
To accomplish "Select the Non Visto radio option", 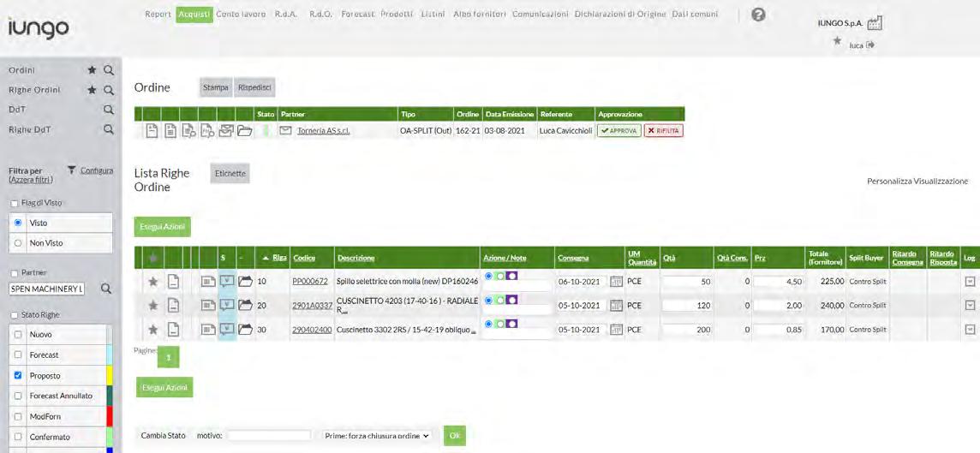I will [18, 243].
